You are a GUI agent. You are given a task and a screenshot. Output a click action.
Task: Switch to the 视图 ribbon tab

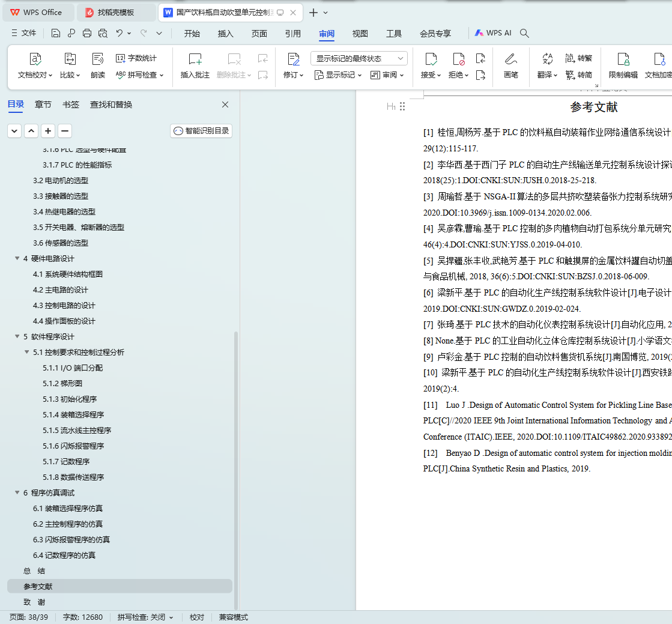(360, 34)
